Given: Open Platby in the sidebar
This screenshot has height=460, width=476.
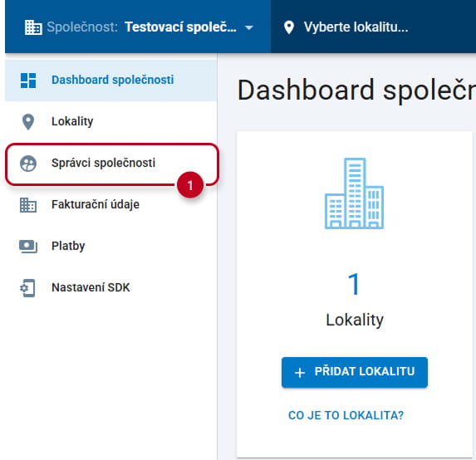Looking at the screenshot, I should pyautogui.click(x=111, y=247).
